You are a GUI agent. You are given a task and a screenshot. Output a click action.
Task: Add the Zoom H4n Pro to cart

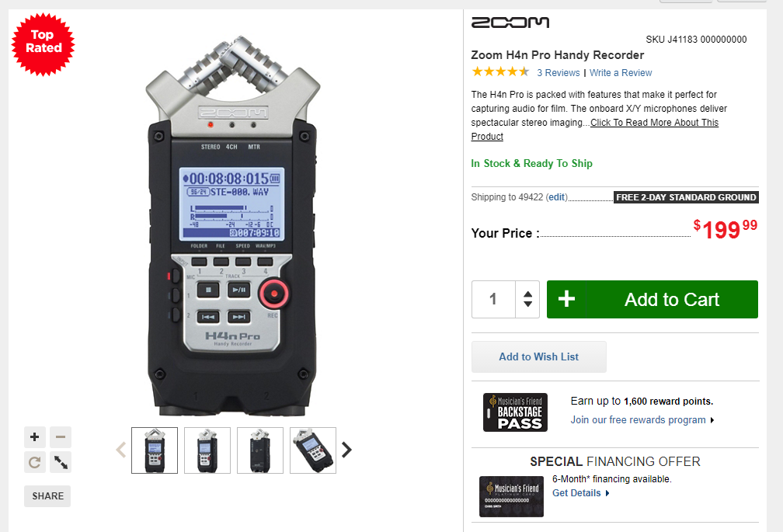click(652, 300)
